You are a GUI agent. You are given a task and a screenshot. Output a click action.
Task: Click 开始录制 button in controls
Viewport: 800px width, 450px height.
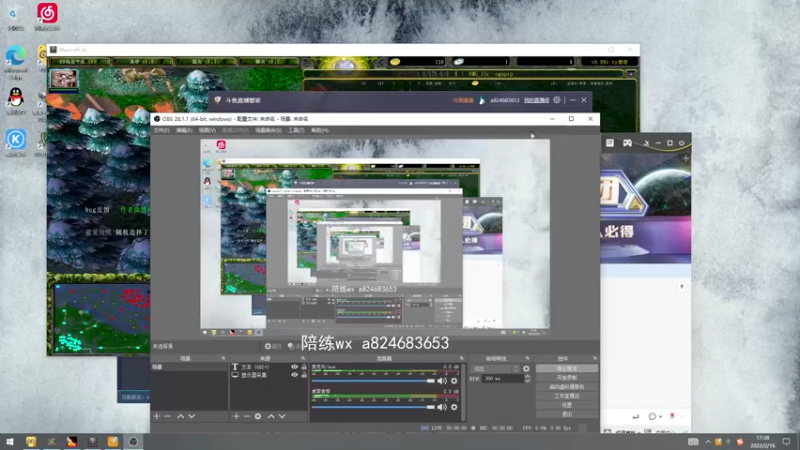pyautogui.click(x=567, y=378)
